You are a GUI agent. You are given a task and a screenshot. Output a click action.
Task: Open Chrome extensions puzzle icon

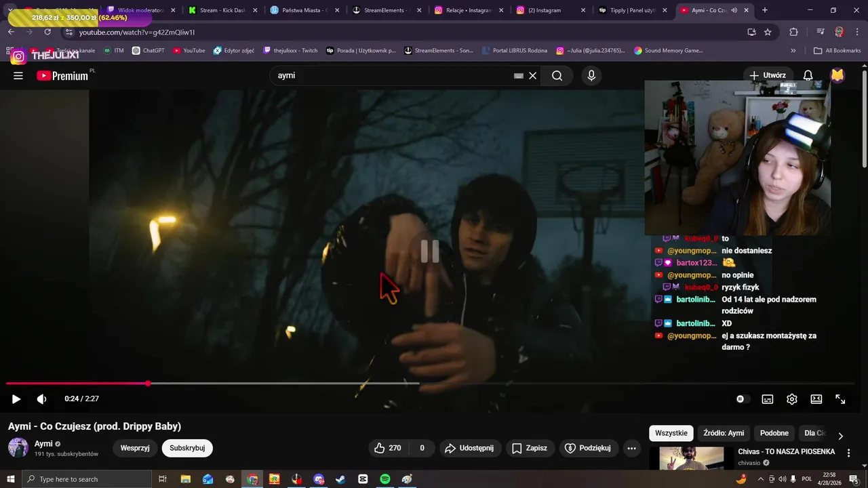tap(793, 32)
